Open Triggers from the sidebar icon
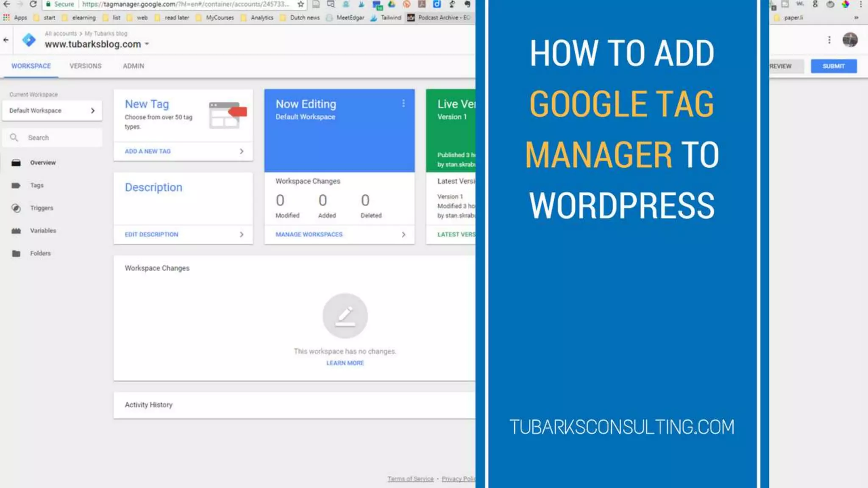Viewport: 868px width, 488px height. [x=16, y=208]
